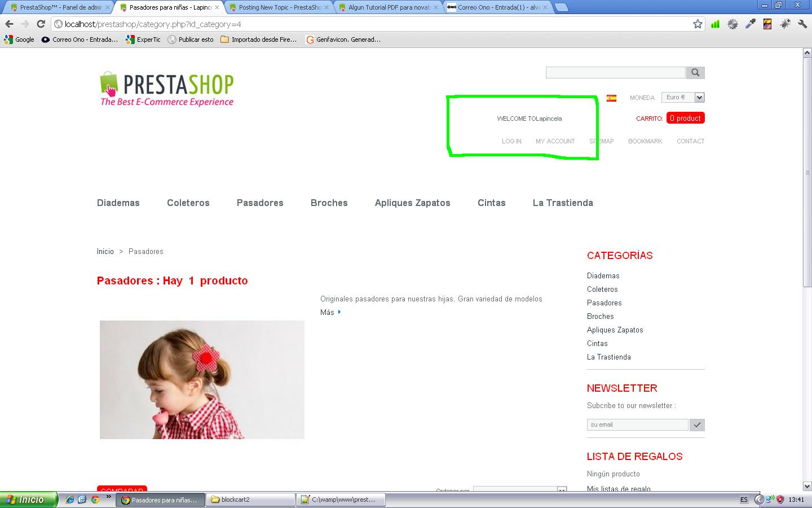812x508 pixels.
Task: Switch to PrestaShop Panel de admin tab
Action: (x=60, y=7)
